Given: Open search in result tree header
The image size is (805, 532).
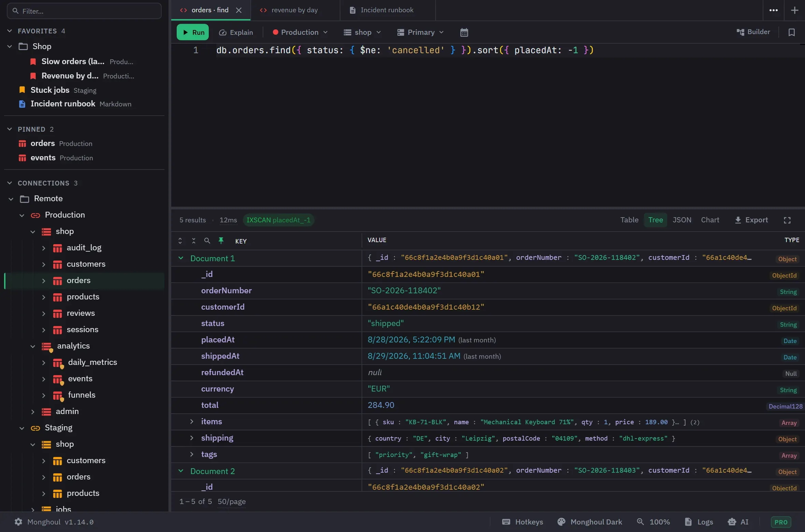Looking at the screenshot, I should [207, 241].
